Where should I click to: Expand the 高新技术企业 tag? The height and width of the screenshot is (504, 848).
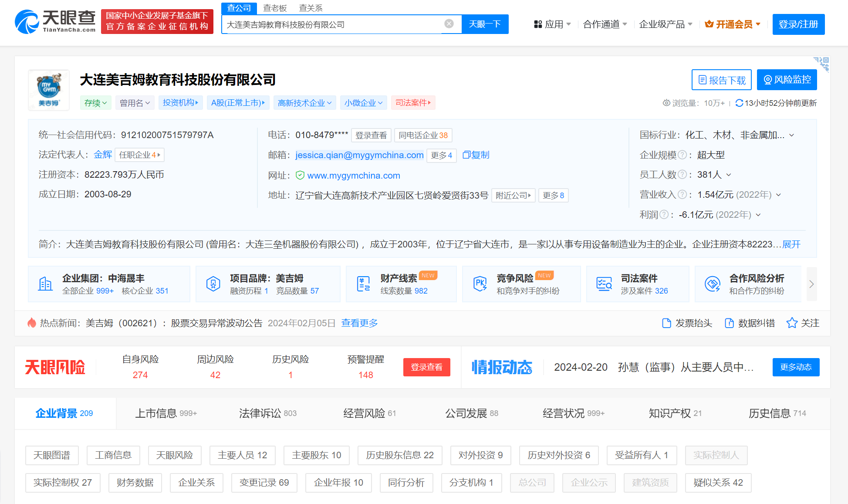click(x=305, y=103)
